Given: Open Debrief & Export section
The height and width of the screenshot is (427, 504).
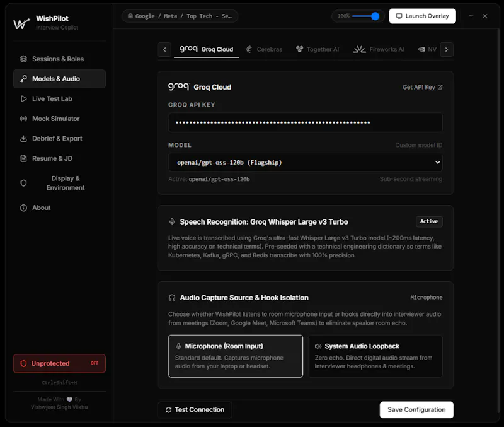Looking at the screenshot, I should click(59, 139).
